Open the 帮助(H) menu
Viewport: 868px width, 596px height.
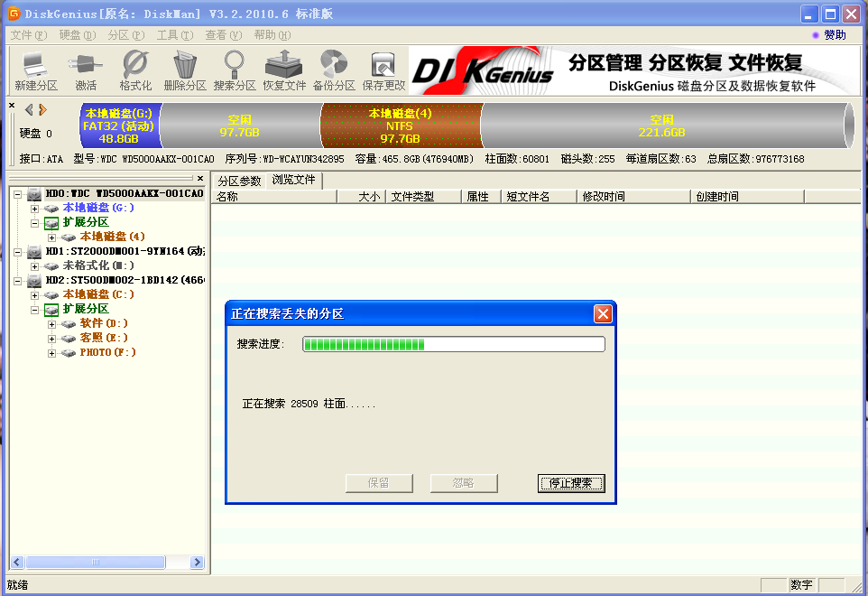point(272,35)
